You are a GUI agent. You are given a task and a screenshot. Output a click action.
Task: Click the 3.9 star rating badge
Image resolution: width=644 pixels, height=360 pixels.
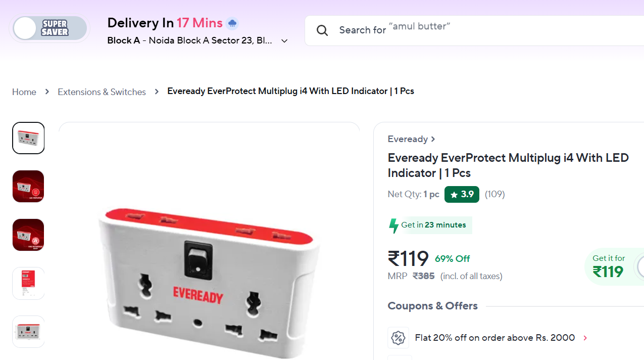point(462,194)
